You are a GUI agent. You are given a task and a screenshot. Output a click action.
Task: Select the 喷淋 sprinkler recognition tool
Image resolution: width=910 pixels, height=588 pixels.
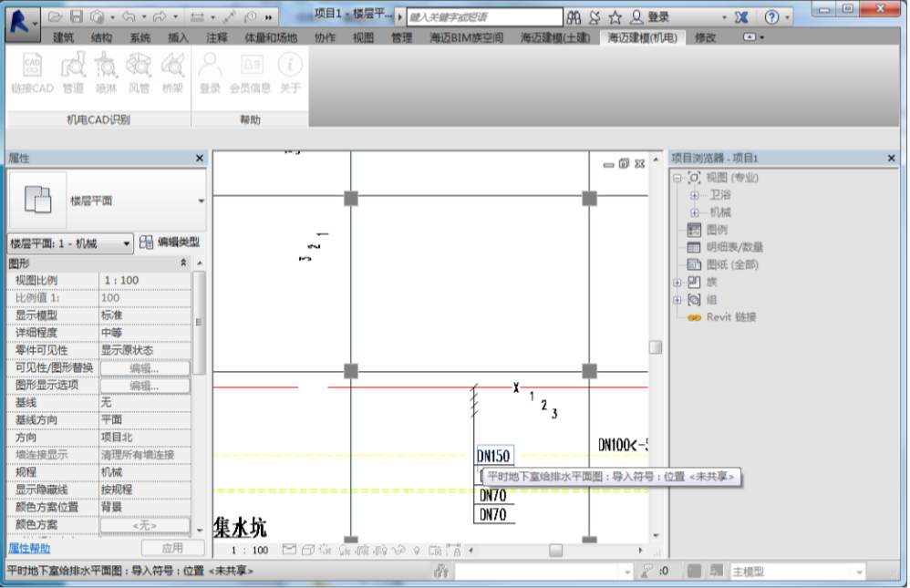(106, 73)
